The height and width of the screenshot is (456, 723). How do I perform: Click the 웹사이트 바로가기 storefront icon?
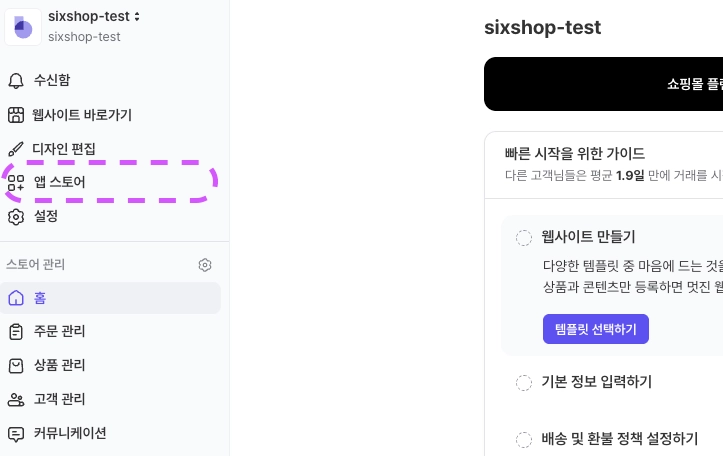tap(15, 115)
